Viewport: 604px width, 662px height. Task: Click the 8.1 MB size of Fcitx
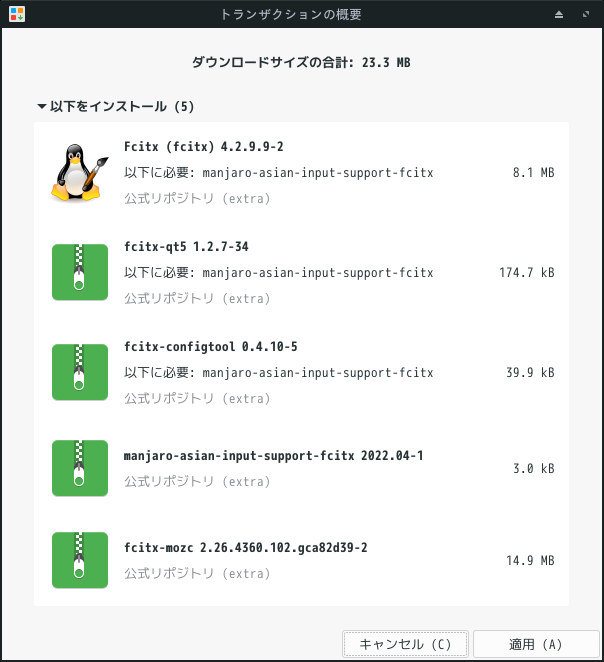click(x=534, y=173)
